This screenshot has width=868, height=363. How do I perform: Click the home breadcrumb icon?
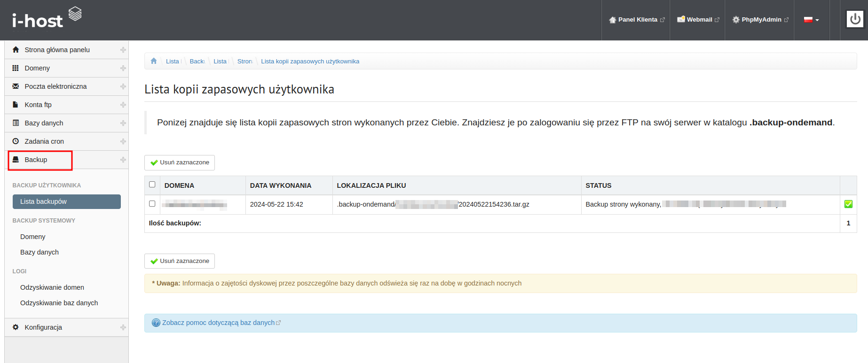point(154,61)
